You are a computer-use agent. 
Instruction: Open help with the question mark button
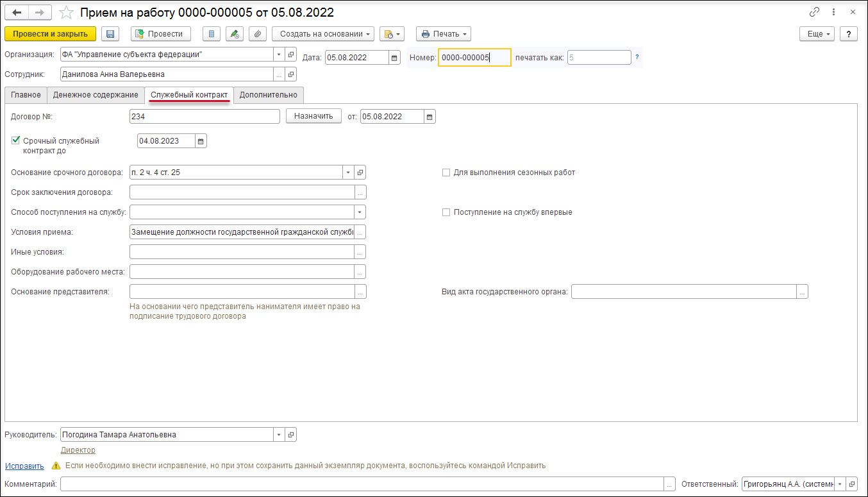(849, 34)
